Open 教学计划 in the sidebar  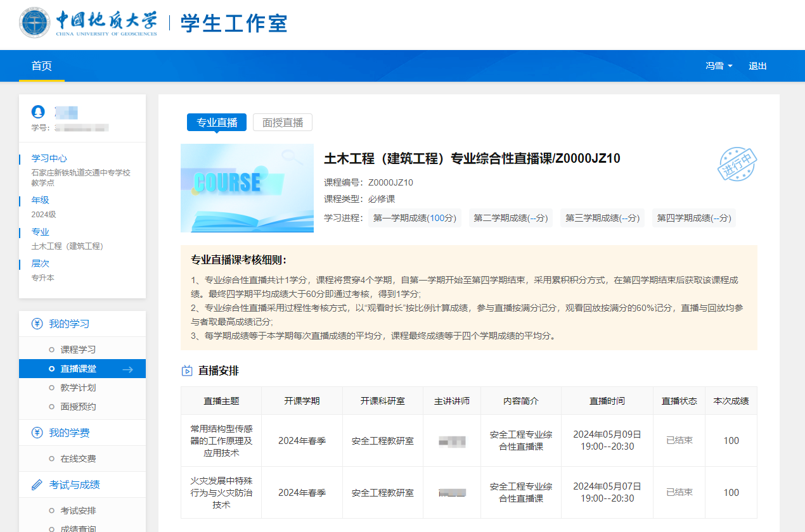point(78,388)
